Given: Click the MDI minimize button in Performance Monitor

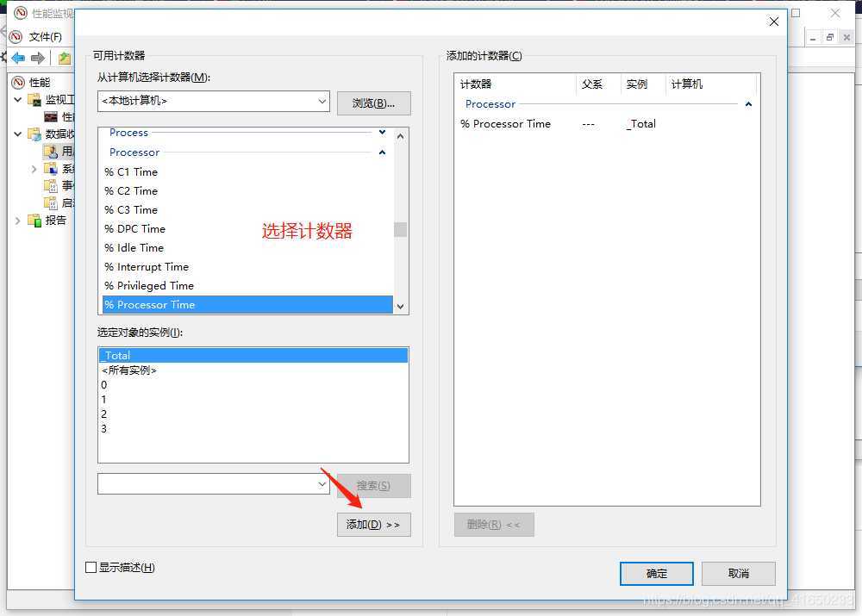Looking at the screenshot, I should pyautogui.click(x=813, y=38).
